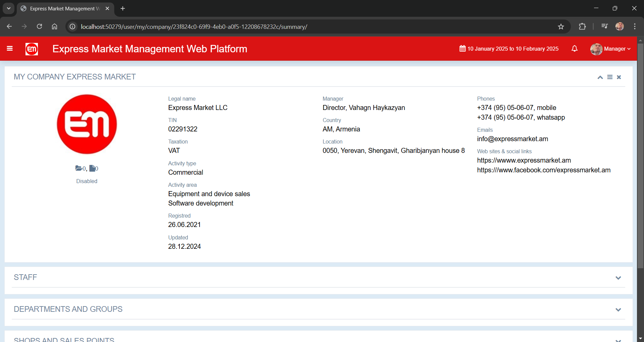Expand the Departments and Groups section

point(618,309)
